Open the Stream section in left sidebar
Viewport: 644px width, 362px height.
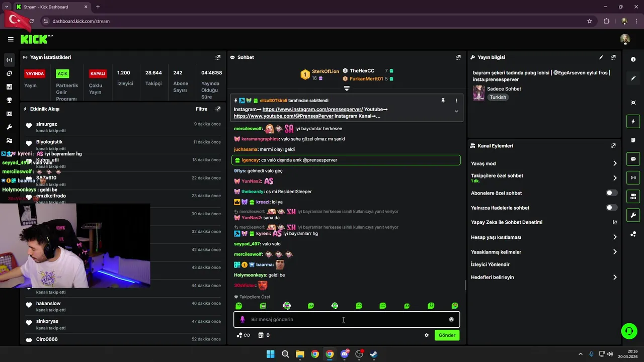[x=9, y=60]
